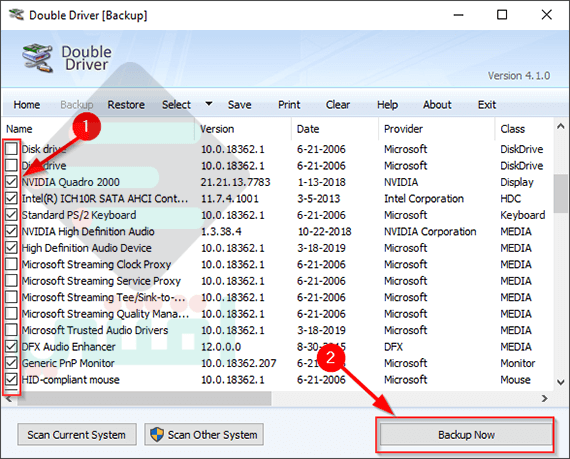The width and height of the screenshot is (570, 459).
Task: Click the HDC class cell
Action: [x=510, y=198]
